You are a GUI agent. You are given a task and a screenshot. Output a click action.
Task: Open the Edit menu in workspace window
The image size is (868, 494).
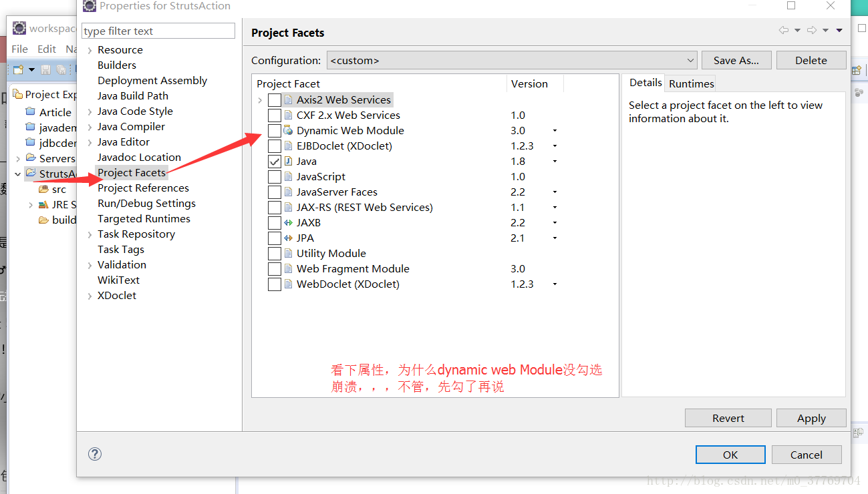tap(47, 49)
